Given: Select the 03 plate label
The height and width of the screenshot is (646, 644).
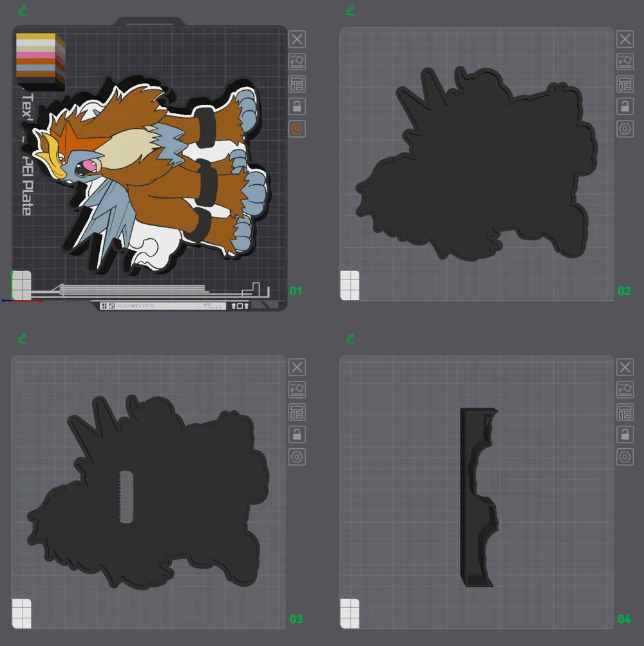Looking at the screenshot, I should click(x=296, y=620).
